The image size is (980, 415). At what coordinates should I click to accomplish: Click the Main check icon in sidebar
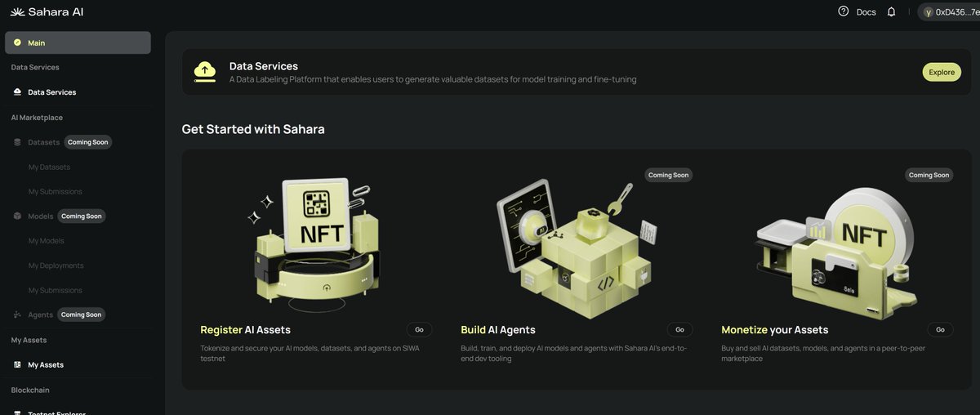(17, 42)
